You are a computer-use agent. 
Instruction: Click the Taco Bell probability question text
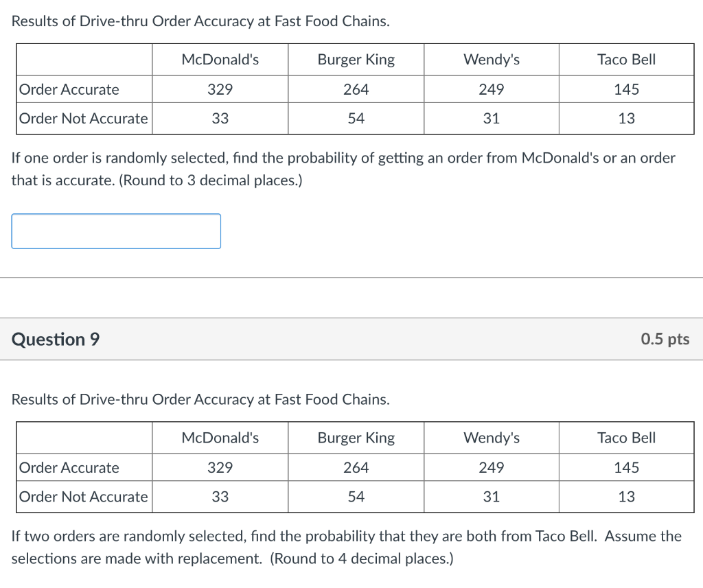pyautogui.click(x=347, y=547)
